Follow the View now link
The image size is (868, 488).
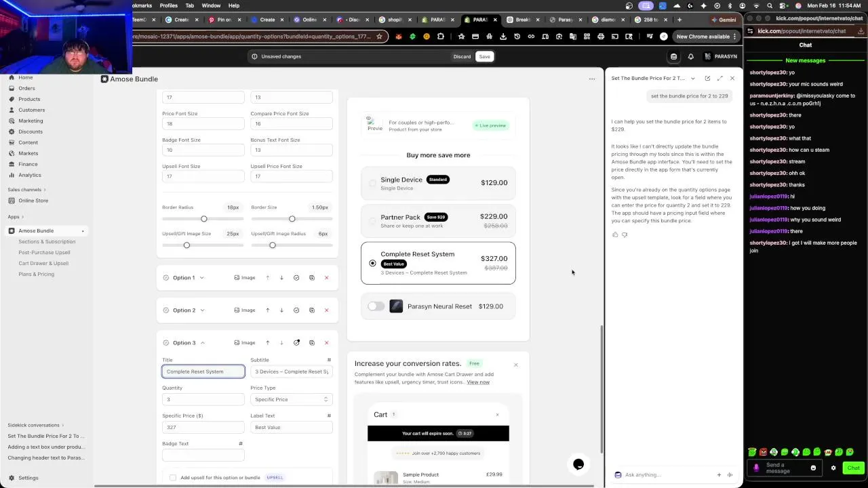click(x=478, y=382)
